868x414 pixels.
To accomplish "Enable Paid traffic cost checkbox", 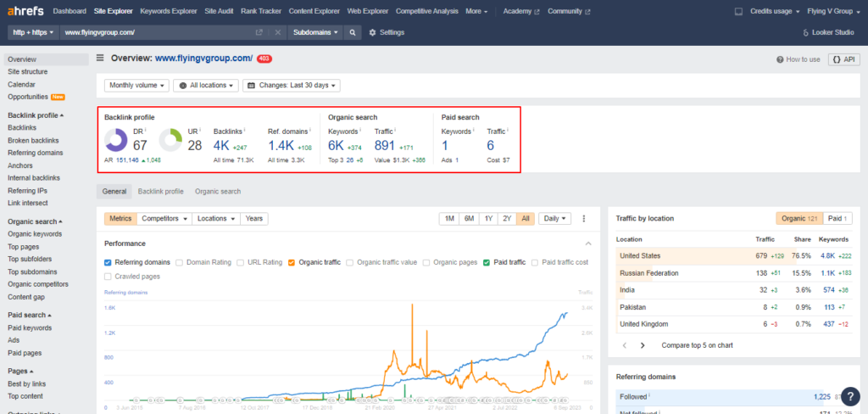I will (x=535, y=262).
